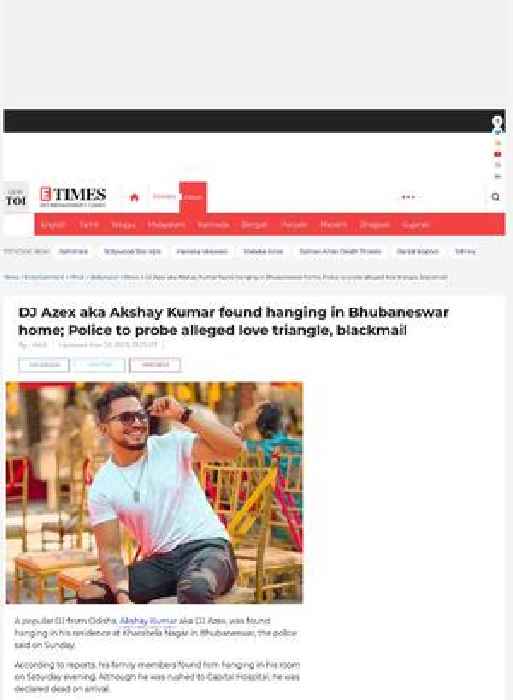Click the Akshay Kumar hyperlink in article
The width and height of the screenshot is (513, 700).
point(148,621)
